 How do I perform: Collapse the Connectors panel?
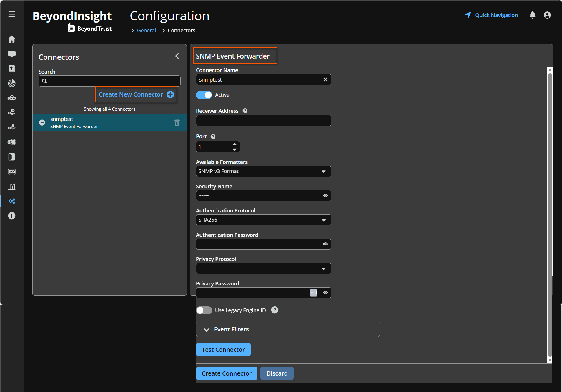(x=177, y=56)
